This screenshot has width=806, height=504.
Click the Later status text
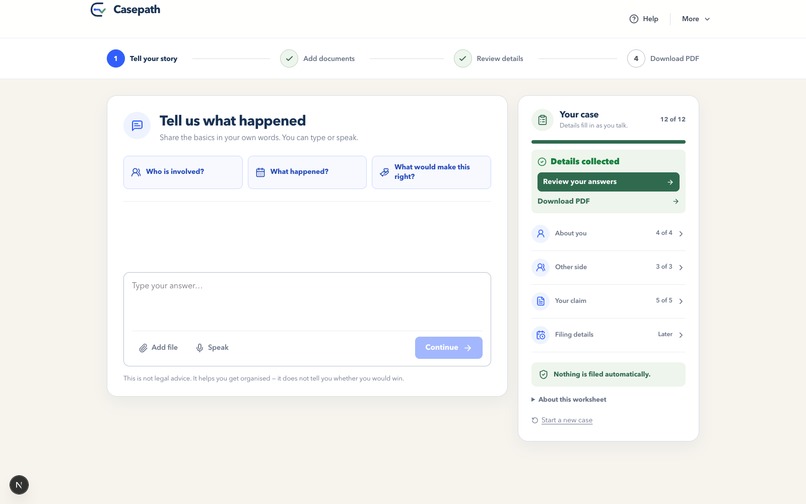(x=665, y=334)
